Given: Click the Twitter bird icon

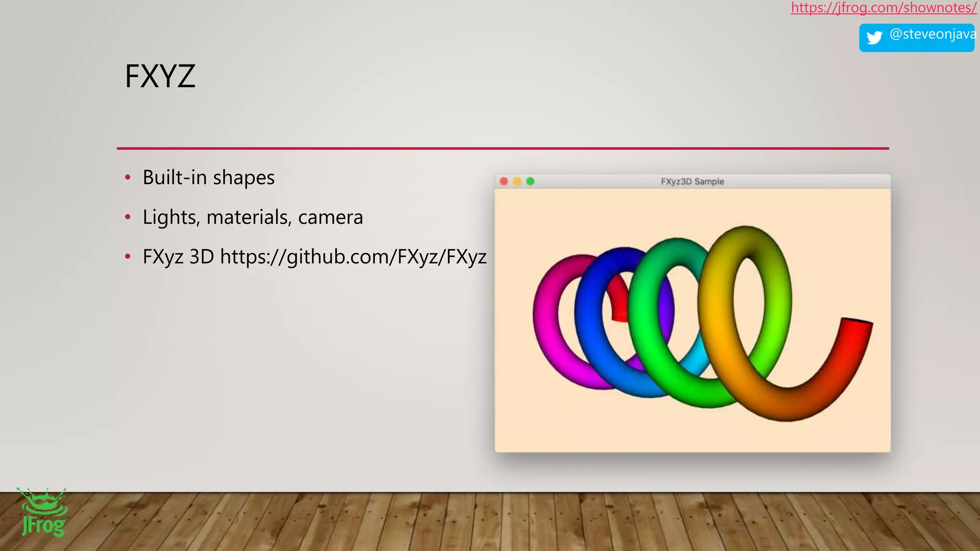Looking at the screenshot, I should pos(874,37).
